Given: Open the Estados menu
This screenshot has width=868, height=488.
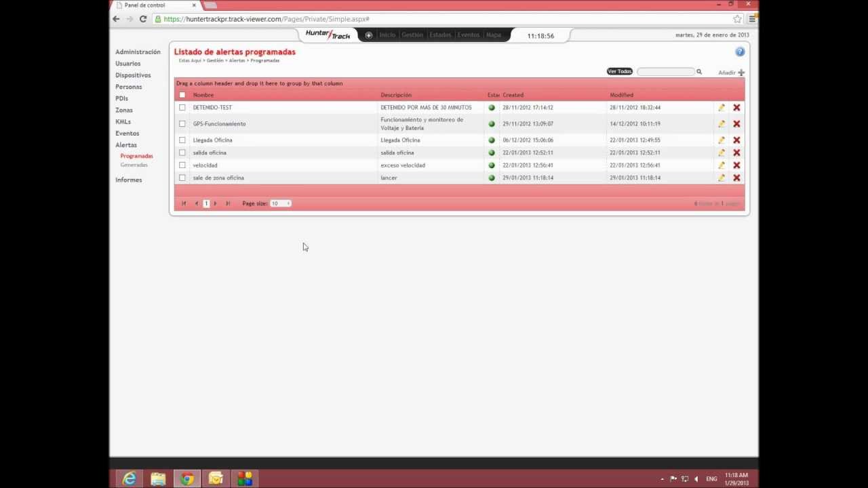Looking at the screenshot, I should (440, 35).
